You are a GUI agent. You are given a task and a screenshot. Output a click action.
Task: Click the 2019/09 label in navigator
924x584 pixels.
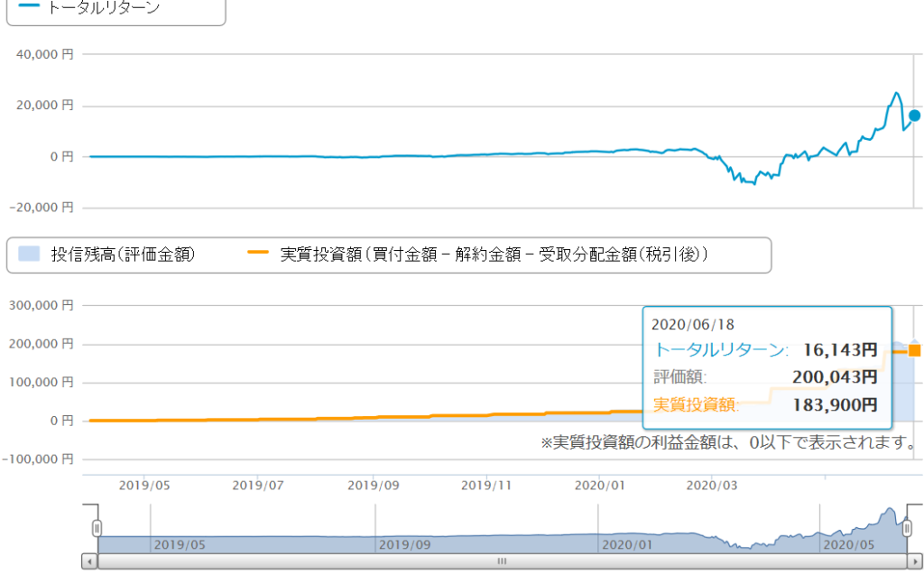click(x=405, y=545)
